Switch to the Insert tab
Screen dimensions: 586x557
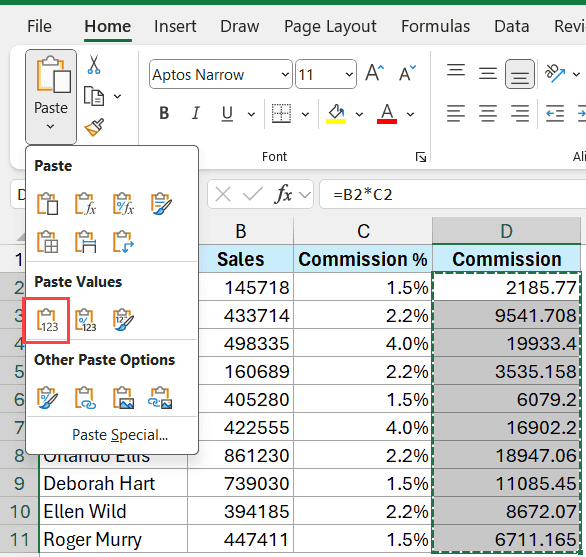(x=175, y=27)
